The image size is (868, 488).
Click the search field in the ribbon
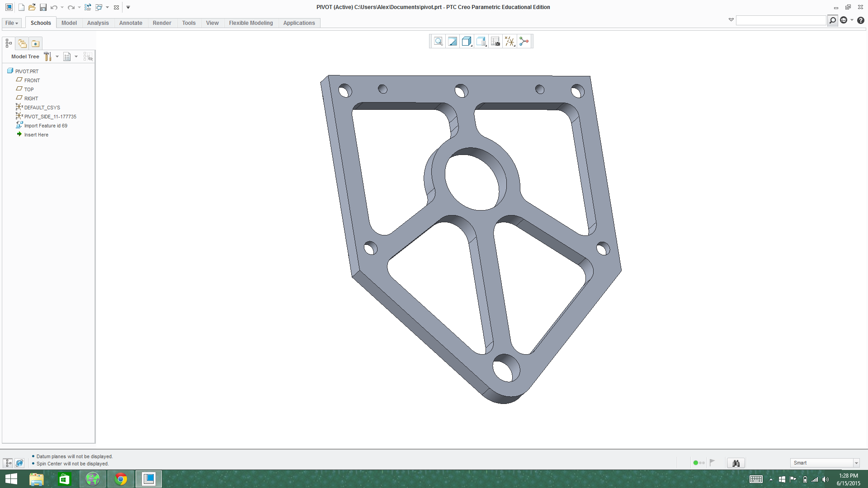781,20
